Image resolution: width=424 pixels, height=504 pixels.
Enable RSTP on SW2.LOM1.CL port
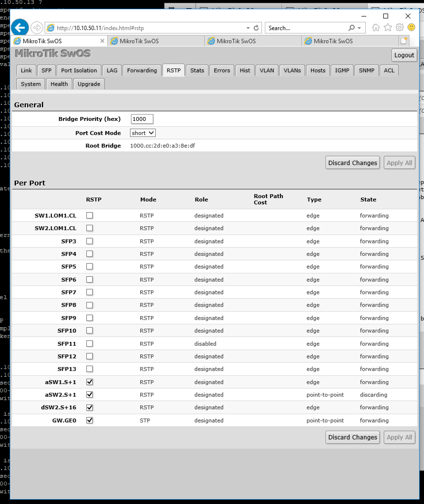pyautogui.click(x=90, y=228)
